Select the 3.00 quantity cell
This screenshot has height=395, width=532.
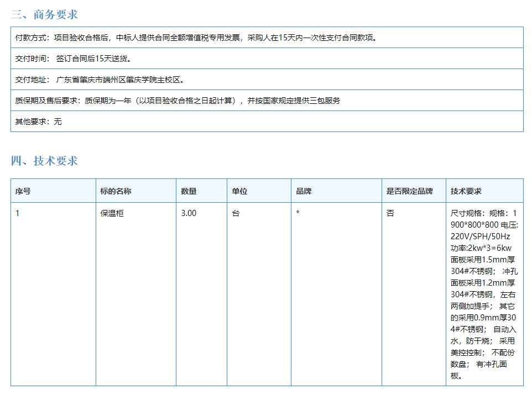(189, 213)
